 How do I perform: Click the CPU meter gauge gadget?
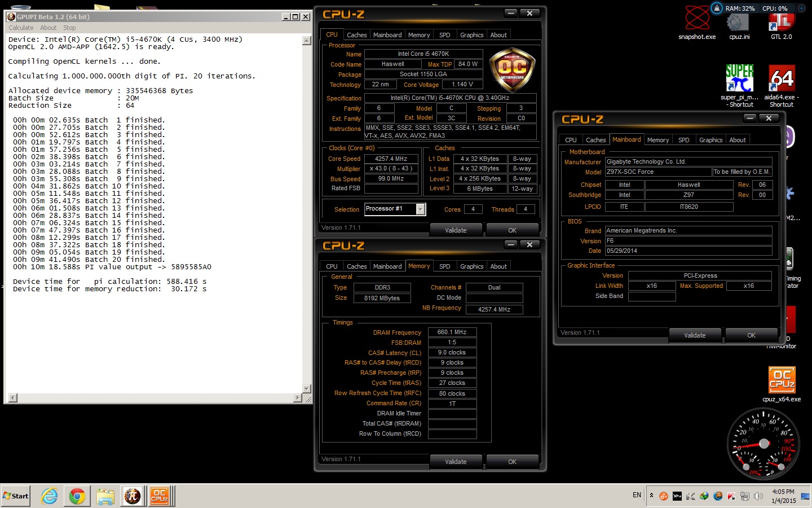point(764,444)
